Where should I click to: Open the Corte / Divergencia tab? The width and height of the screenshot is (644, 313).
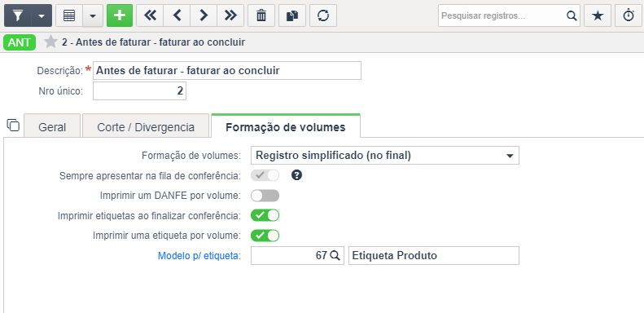(146, 127)
